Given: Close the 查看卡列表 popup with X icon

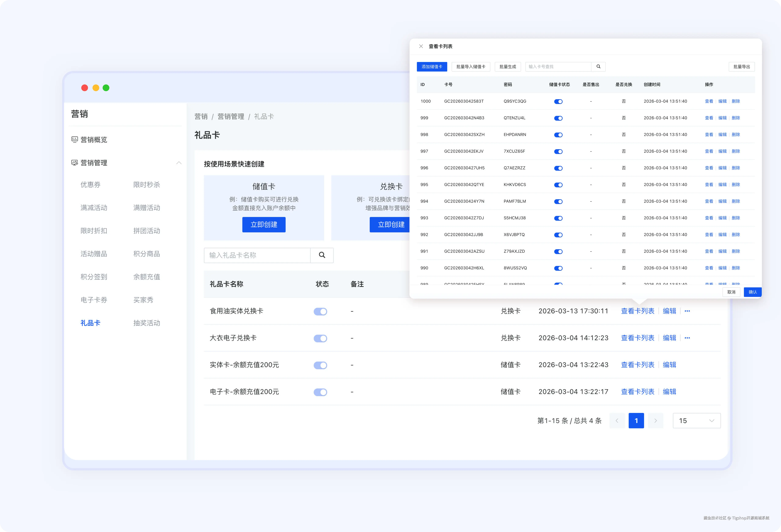Looking at the screenshot, I should point(421,46).
